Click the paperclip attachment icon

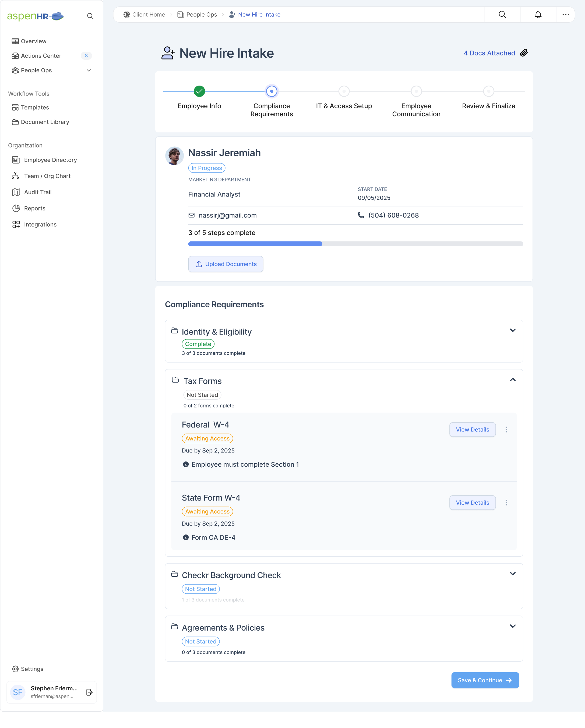[x=524, y=53]
